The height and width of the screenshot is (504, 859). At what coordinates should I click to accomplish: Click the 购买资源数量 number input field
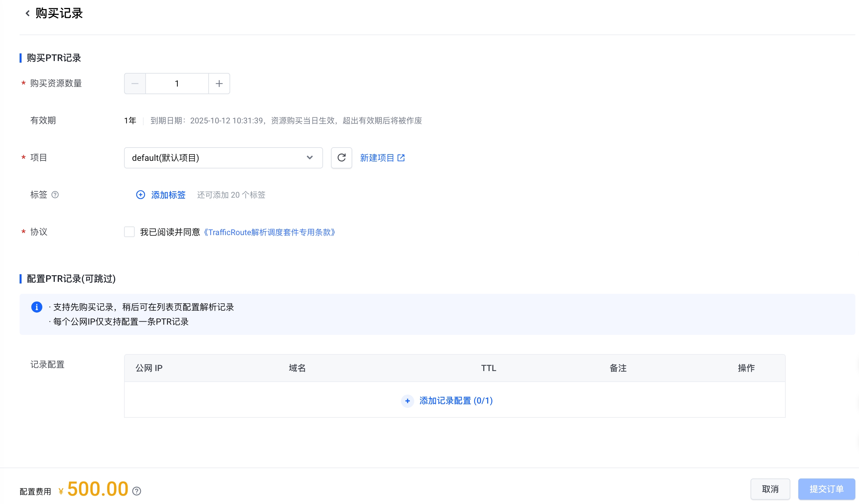[177, 84]
